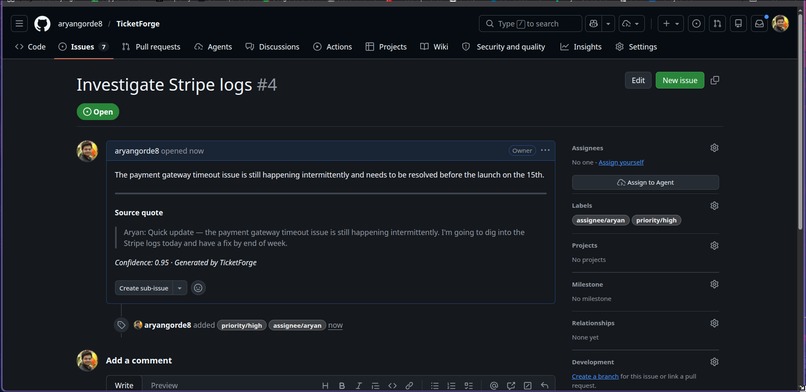Open the Actions tab
Screen dimensions: 806x392
[x=333, y=47]
